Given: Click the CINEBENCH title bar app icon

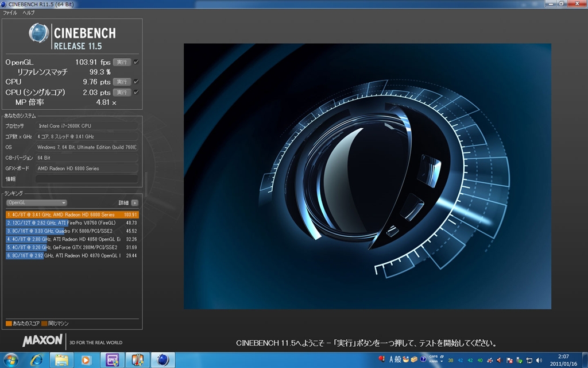Looking at the screenshot, I should coord(3,4).
